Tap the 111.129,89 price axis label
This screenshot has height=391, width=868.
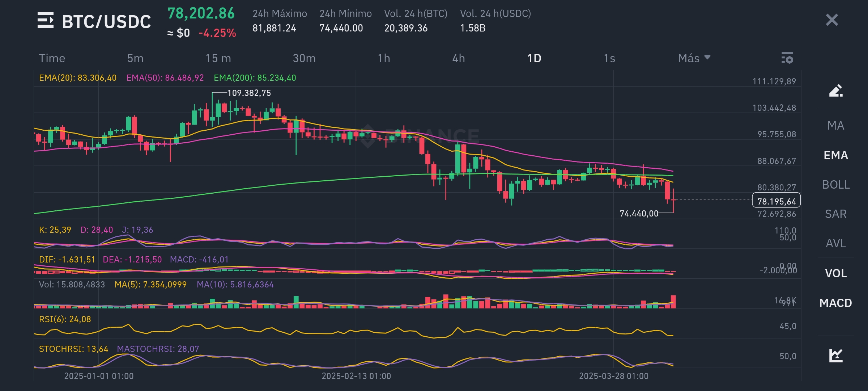[774, 81]
